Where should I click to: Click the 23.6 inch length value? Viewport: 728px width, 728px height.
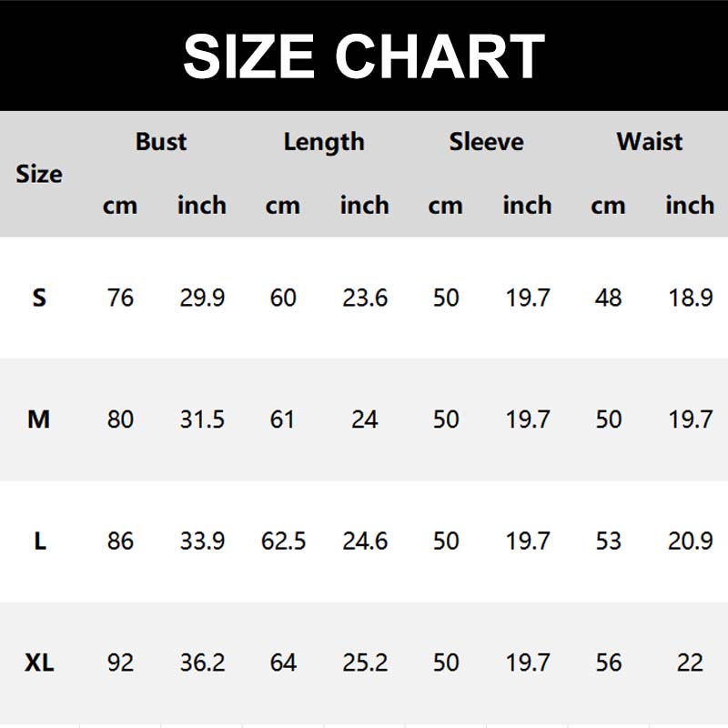(365, 298)
